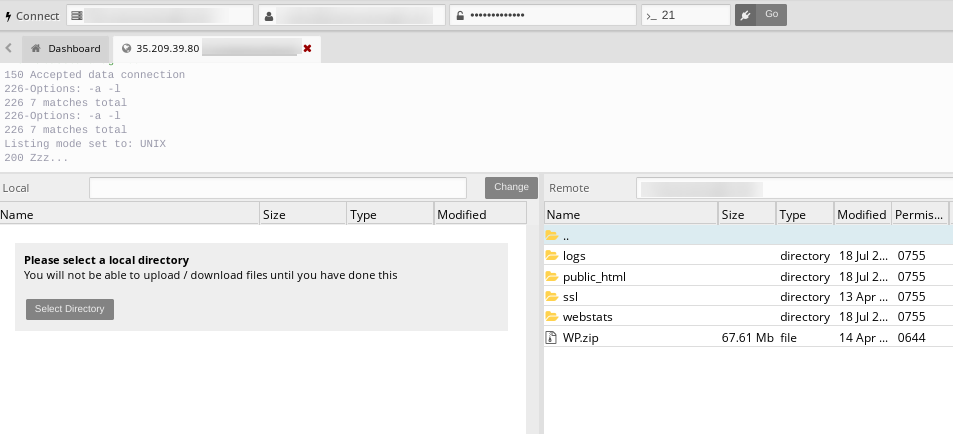Click the vertical scrollbar of local panel
This screenshot has width=953, height=434.
(x=532, y=328)
